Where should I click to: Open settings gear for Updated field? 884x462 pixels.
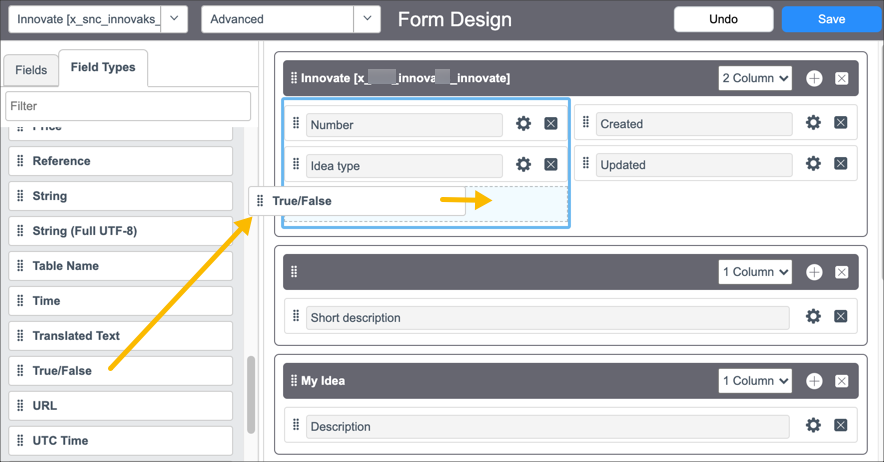813,164
